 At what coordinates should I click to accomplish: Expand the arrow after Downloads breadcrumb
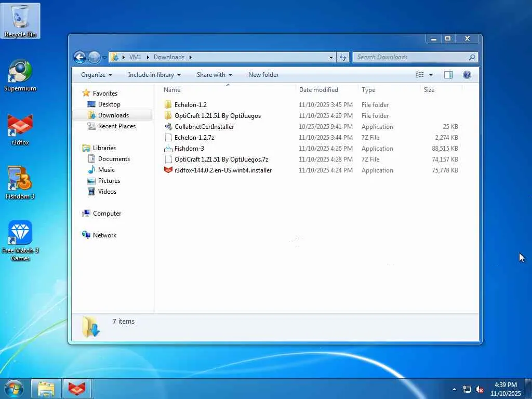coord(191,57)
